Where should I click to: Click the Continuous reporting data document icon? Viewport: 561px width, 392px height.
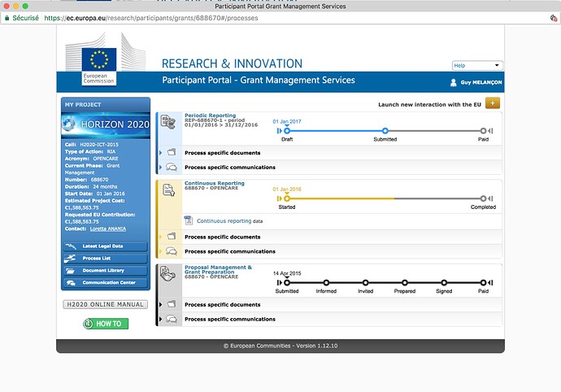pyautogui.click(x=188, y=220)
